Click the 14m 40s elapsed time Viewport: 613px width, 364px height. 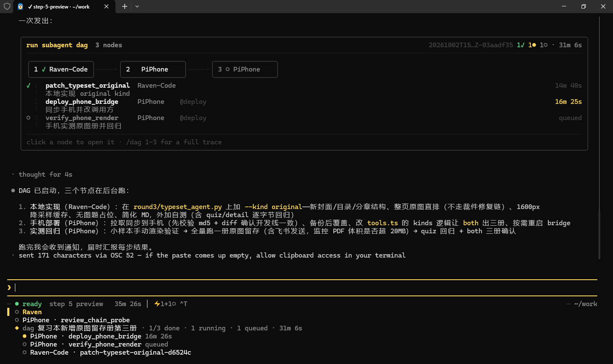coord(568,86)
